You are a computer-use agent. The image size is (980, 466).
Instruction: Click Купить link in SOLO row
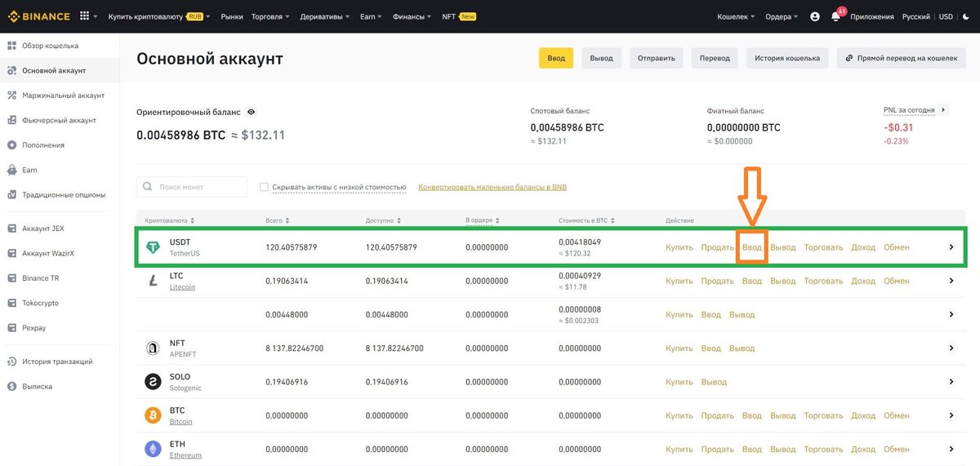coord(679,382)
